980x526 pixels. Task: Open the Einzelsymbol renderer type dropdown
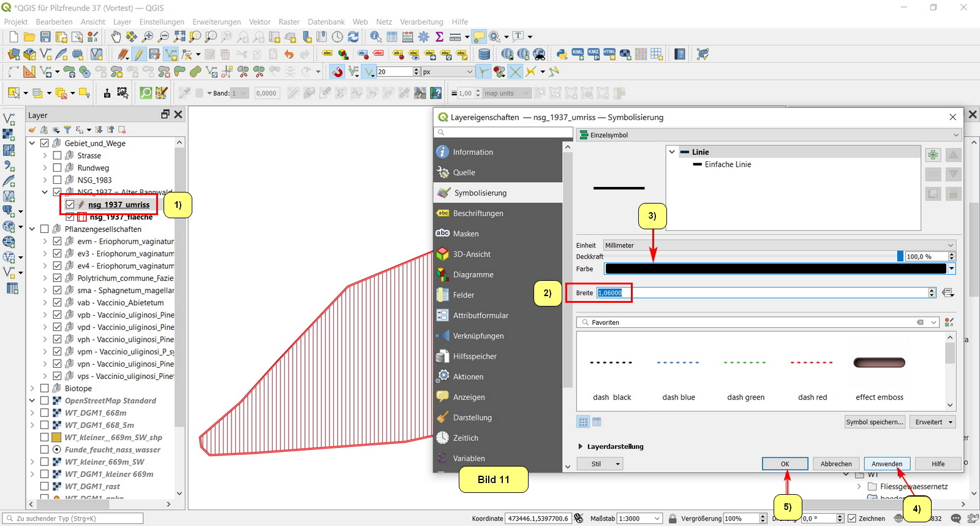point(768,135)
